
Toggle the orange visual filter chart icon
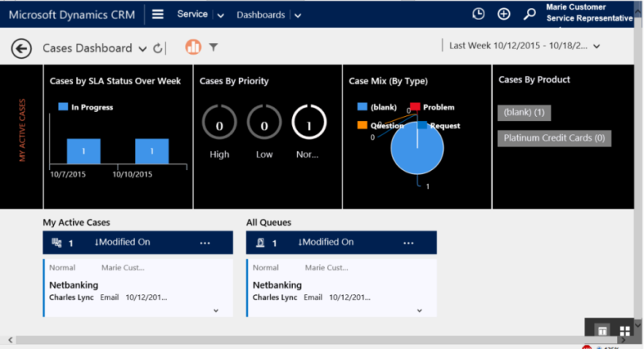193,47
